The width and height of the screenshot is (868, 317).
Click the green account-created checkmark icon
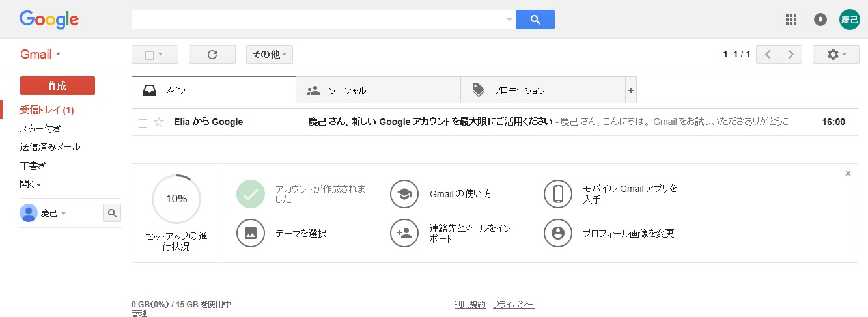tap(251, 194)
